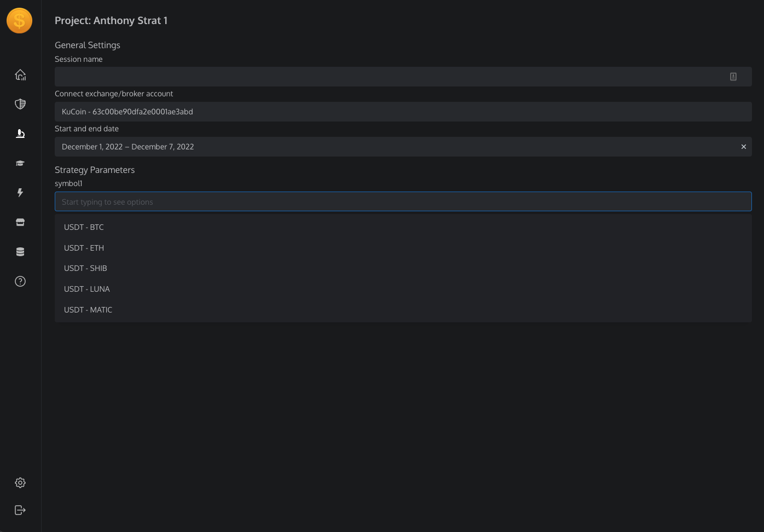The image size is (764, 532).
Task: Clear the start and end date
Action: tap(744, 147)
